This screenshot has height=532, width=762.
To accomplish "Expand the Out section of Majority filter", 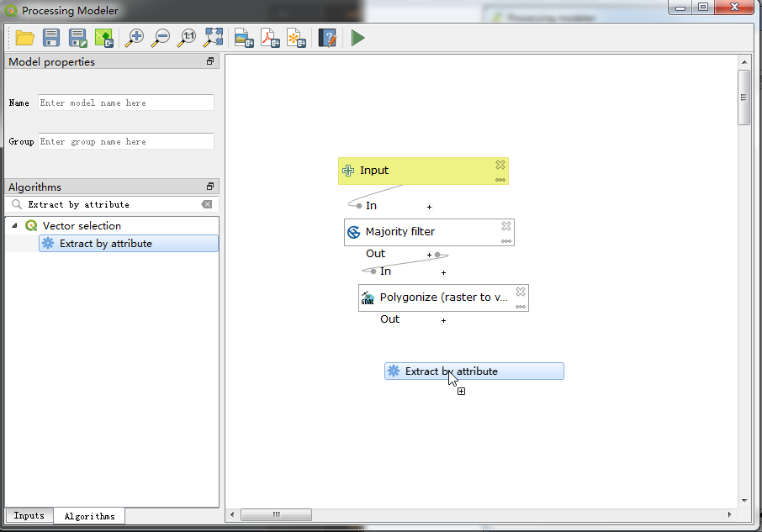I will pos(429,255).
